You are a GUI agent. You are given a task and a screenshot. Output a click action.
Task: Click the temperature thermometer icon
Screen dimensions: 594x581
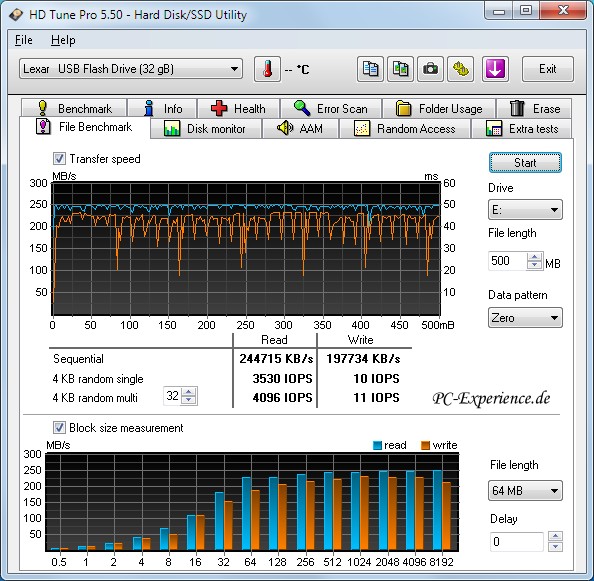(x=267, y=69)
